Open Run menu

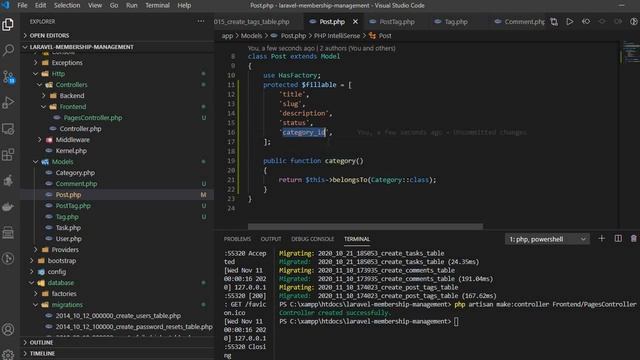(x=131, y=5)
